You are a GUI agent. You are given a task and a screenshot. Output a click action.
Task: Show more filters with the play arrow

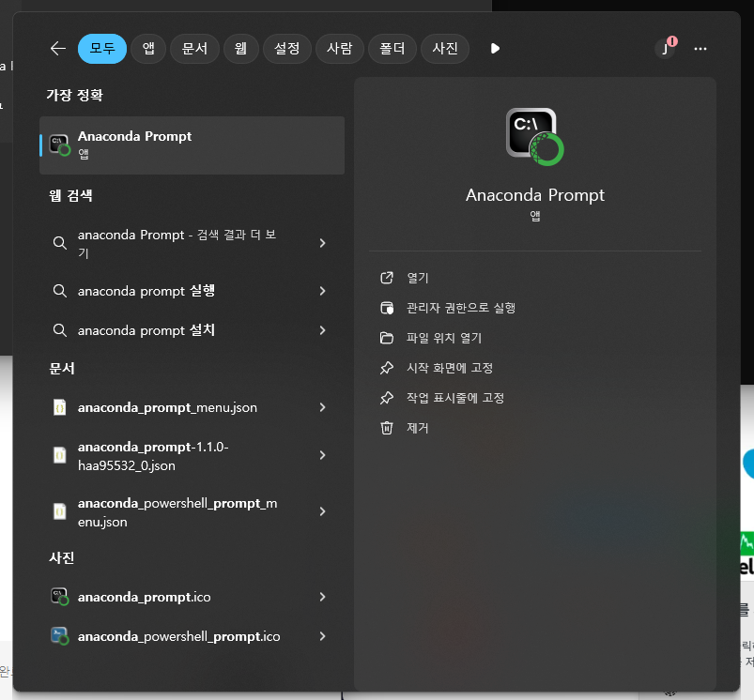coord(495,49)
